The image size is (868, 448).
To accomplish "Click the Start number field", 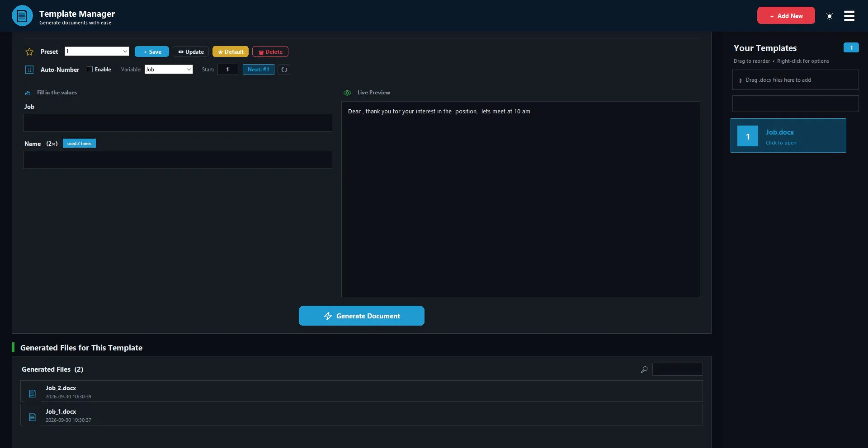I will pyautogui.click(x=228, y=70).
